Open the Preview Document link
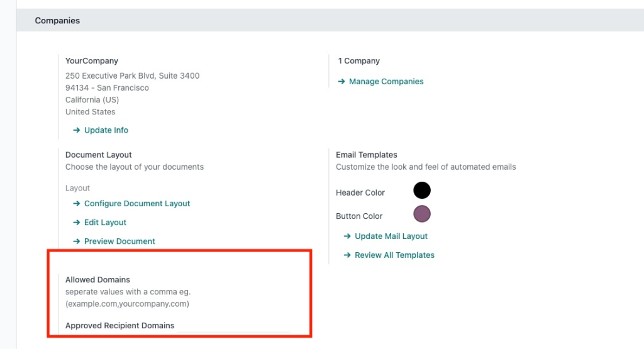644x349 pixels. tap(119, 241)
